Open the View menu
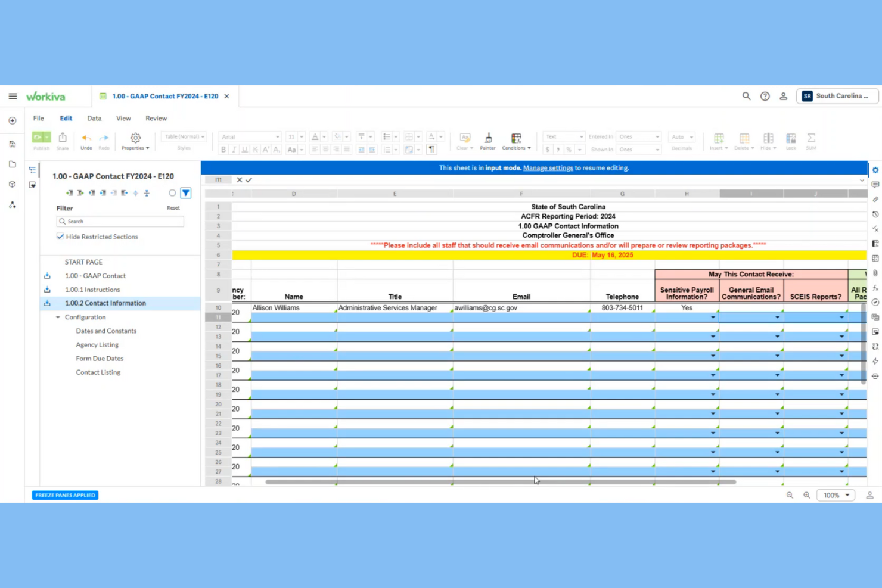This screenshot has width=882, height=588. 123,119
